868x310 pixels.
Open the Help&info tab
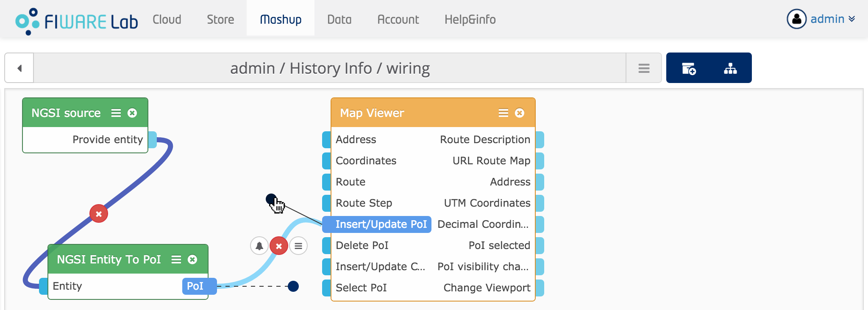pyautogui.click(x=470, y=19)
